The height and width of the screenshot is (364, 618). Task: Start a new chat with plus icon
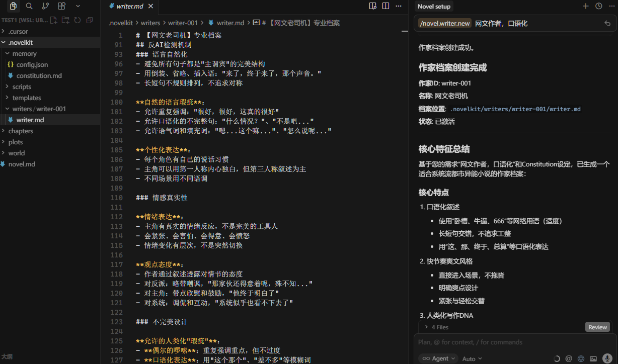(x=585, y=6)
